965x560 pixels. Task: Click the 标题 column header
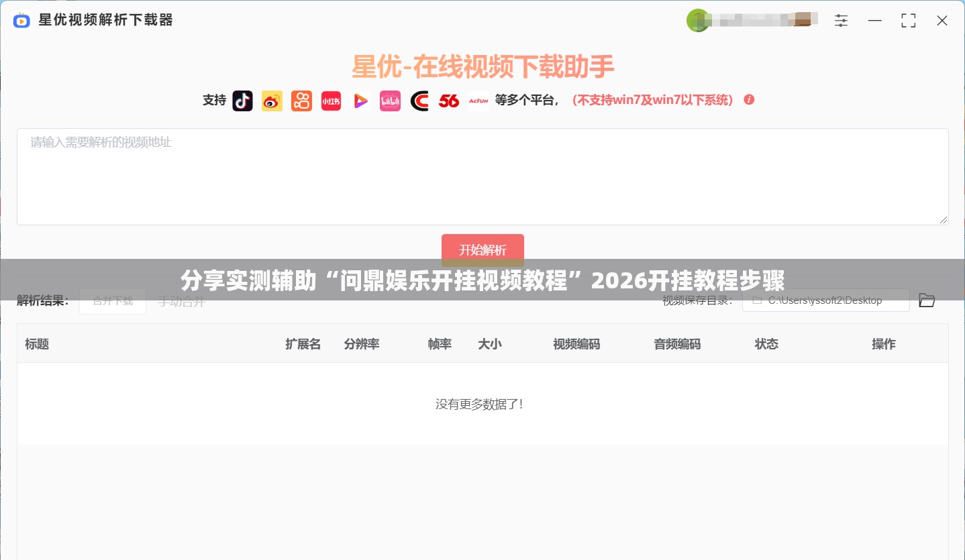tap(37, 344)
